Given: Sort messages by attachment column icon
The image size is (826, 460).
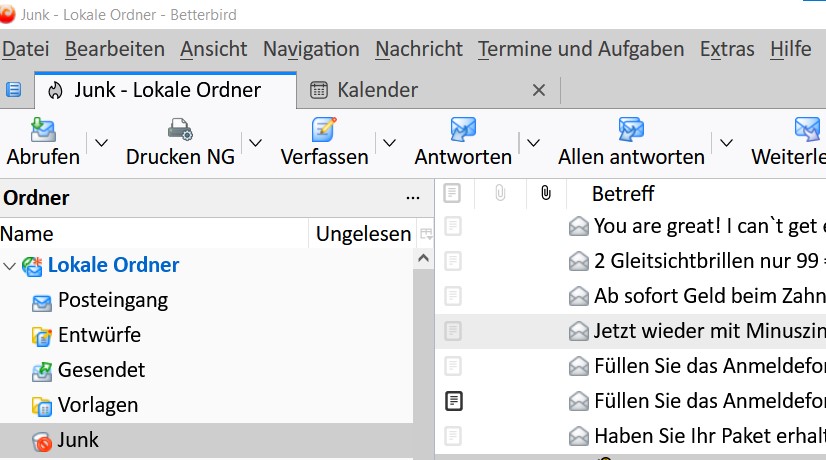Looking at the screenshot, I should point(545,192).
